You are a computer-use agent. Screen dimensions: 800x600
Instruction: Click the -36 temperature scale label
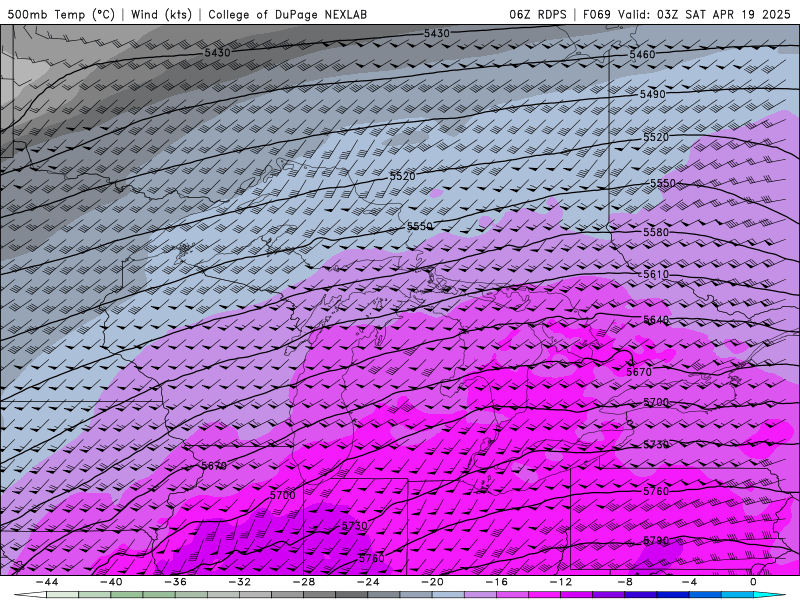coord(175,582)
